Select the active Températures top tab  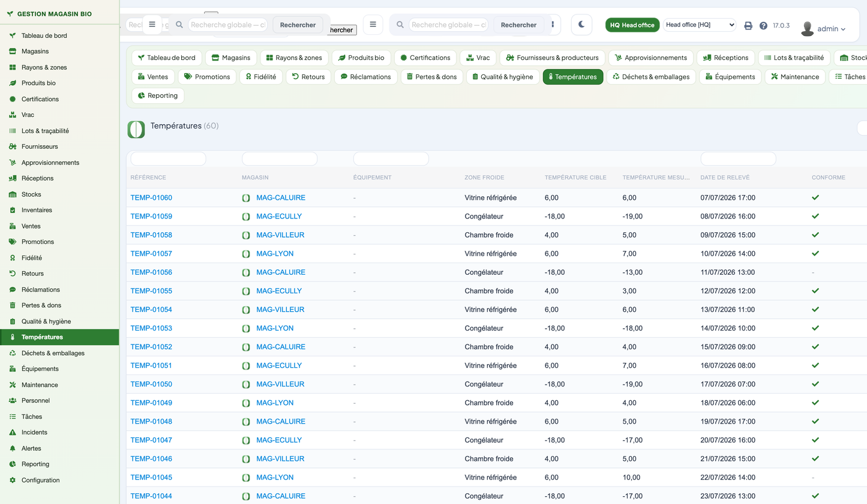(573, 77)
